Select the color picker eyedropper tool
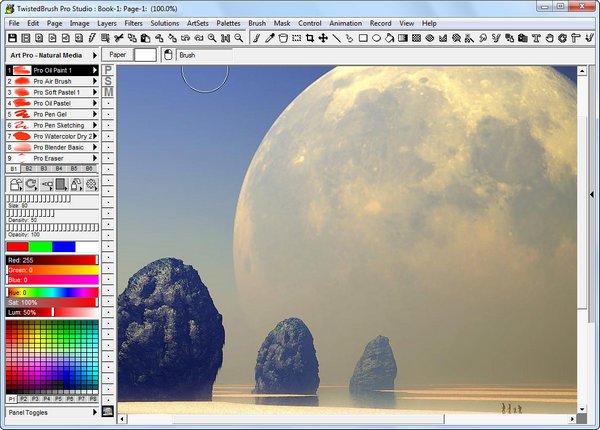The width and height of the screenshot is (600, 430). (x=270, y=38)
